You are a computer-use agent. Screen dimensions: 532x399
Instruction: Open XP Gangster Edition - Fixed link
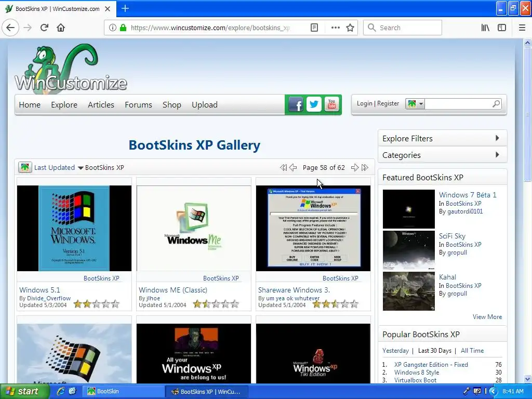(431, 364)
